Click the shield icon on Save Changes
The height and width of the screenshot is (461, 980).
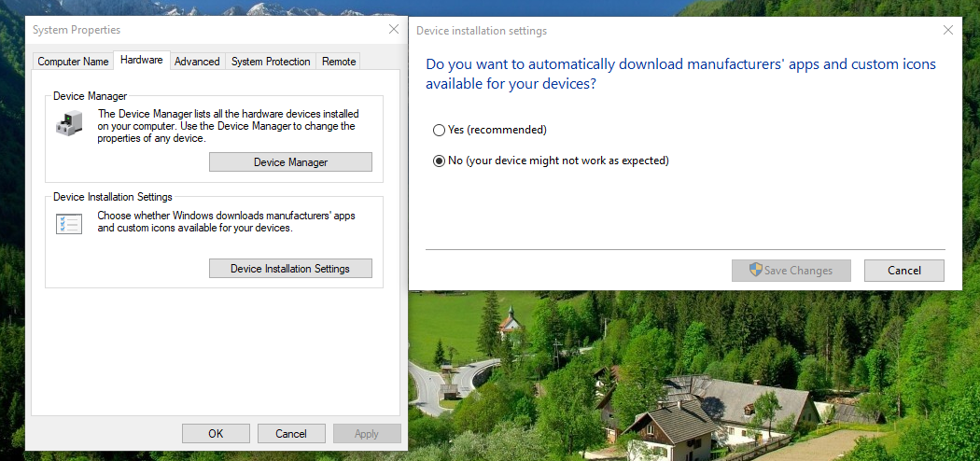[x=755, y=271]
